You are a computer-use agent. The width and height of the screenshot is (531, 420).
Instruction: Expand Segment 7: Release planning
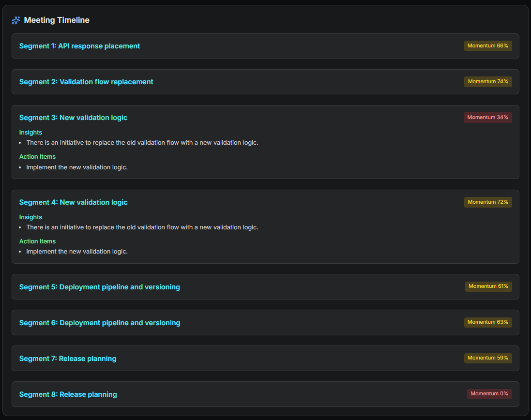68,359
